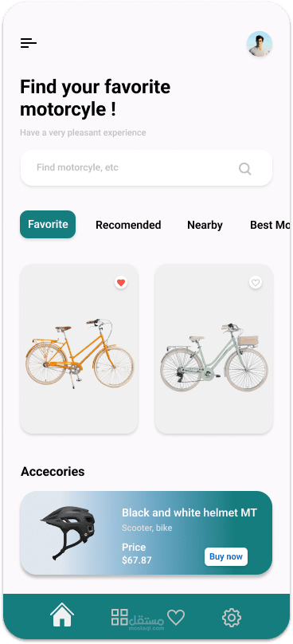The height and width of the screenshot is (644, 293).
Task: Open the orange bicycle card
Action: click(x=79, y=348)
